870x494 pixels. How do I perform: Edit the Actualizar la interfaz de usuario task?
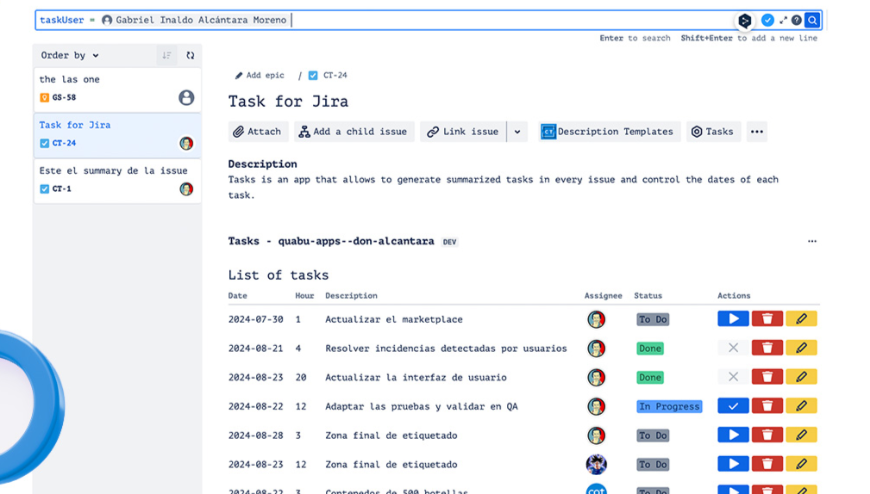pyautogui.click(x=801, y=377)
